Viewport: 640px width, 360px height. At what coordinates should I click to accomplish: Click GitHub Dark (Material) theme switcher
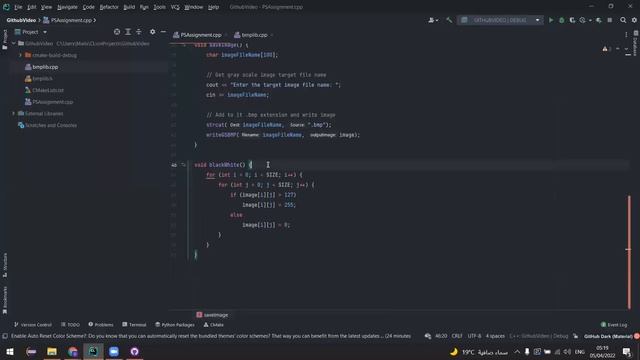tap(608, 336)
